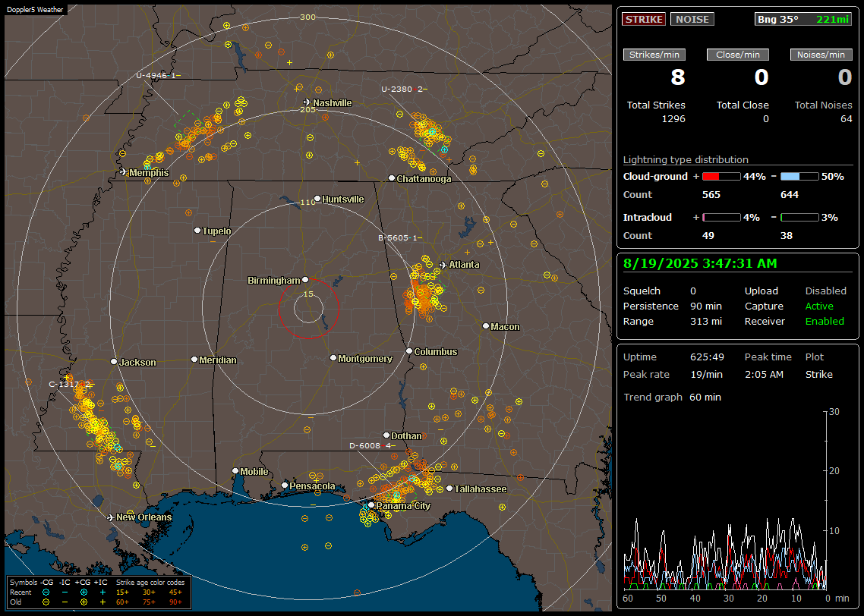Image resolution: width=864 pixels, height=616 pixels.
Task: Click the strike symbols legend box
Action: (x=99, y=592)
